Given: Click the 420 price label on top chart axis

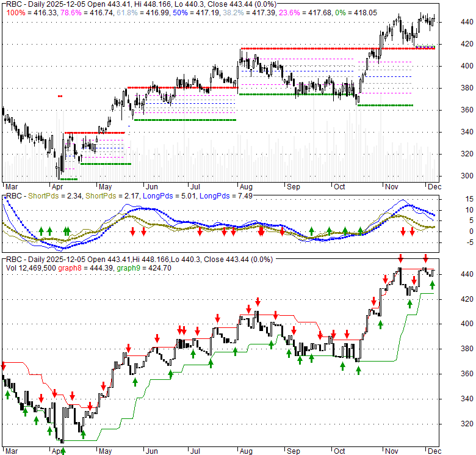Looking at the screenshot, I should (467, 44).
